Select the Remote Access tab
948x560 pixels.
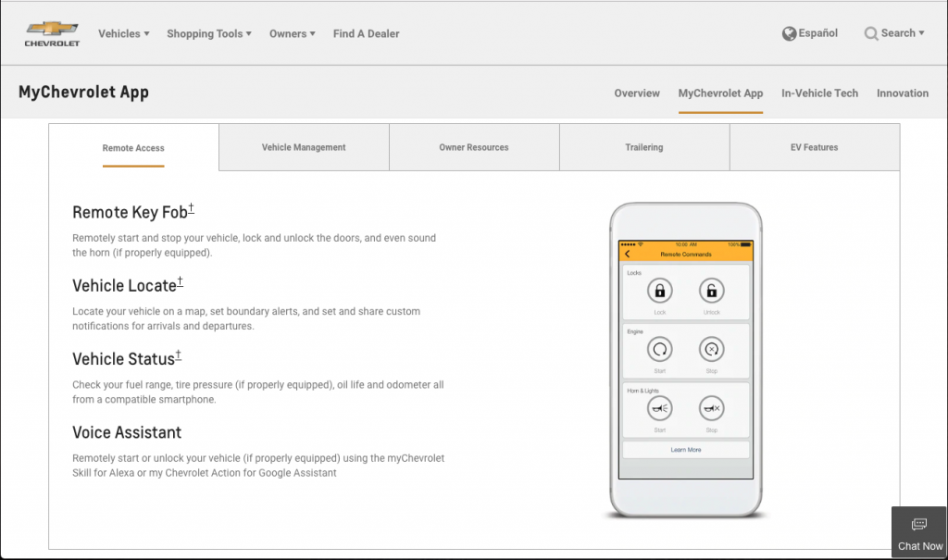pyautogui.click(x=133, y=148)
